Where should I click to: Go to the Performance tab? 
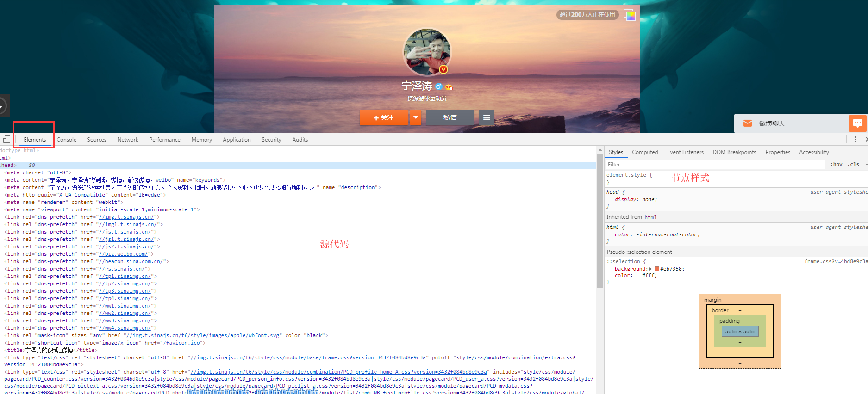click(165, 140)
